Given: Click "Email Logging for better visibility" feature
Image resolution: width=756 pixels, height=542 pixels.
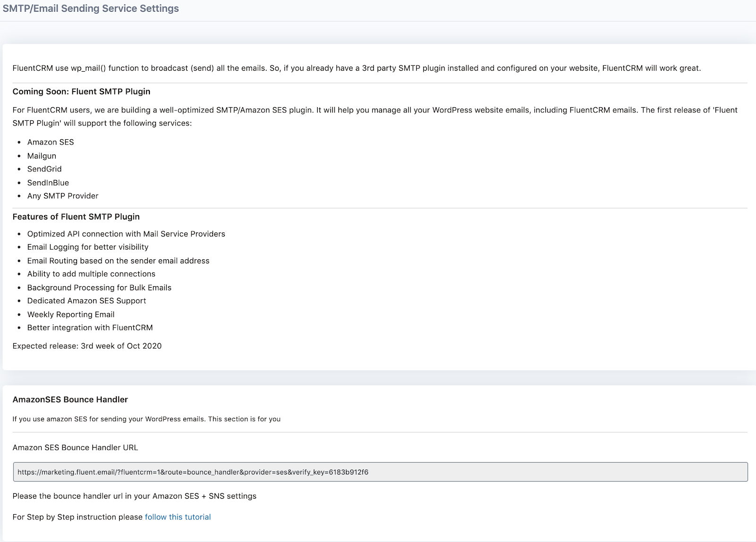Looking at the screenshot, I should (x=88, y=247).
